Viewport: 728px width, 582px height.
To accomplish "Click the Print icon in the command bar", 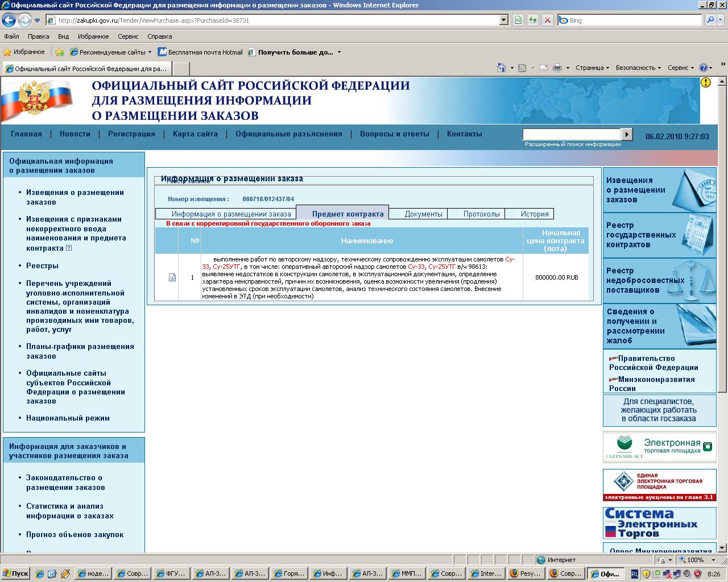I will tap(557, 68).
